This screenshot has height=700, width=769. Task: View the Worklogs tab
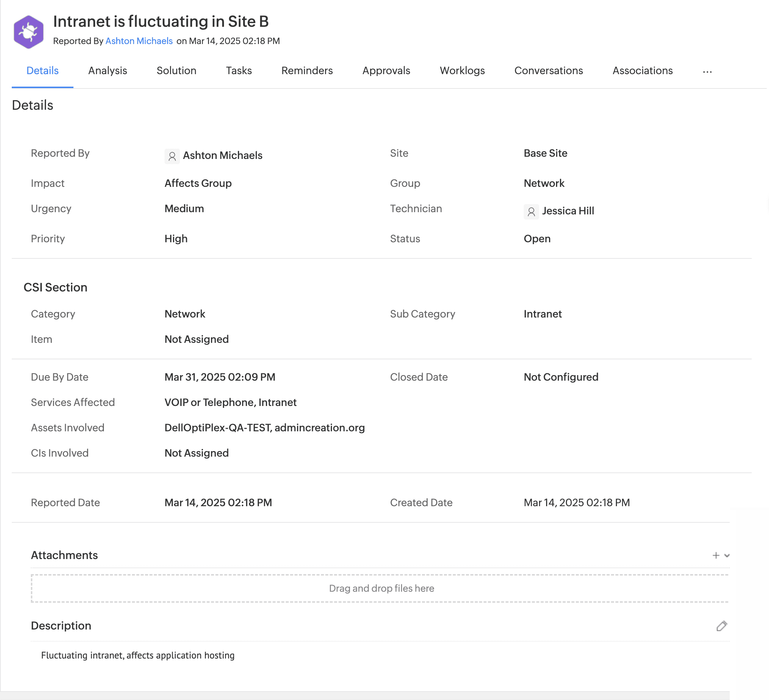click(462, 71)
